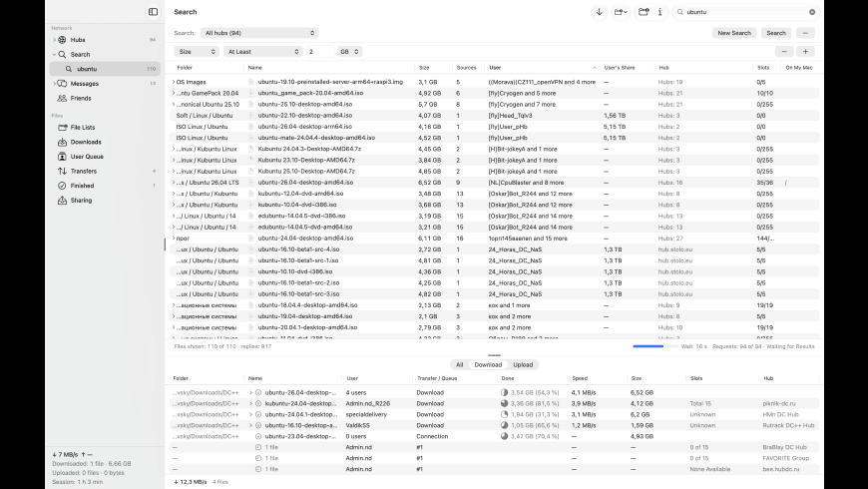Viewport: 868px width, 489px height.
Task: Select Kubuntu 23.10-Desktop-AMD64.7z result
Action: click(306, 160)
